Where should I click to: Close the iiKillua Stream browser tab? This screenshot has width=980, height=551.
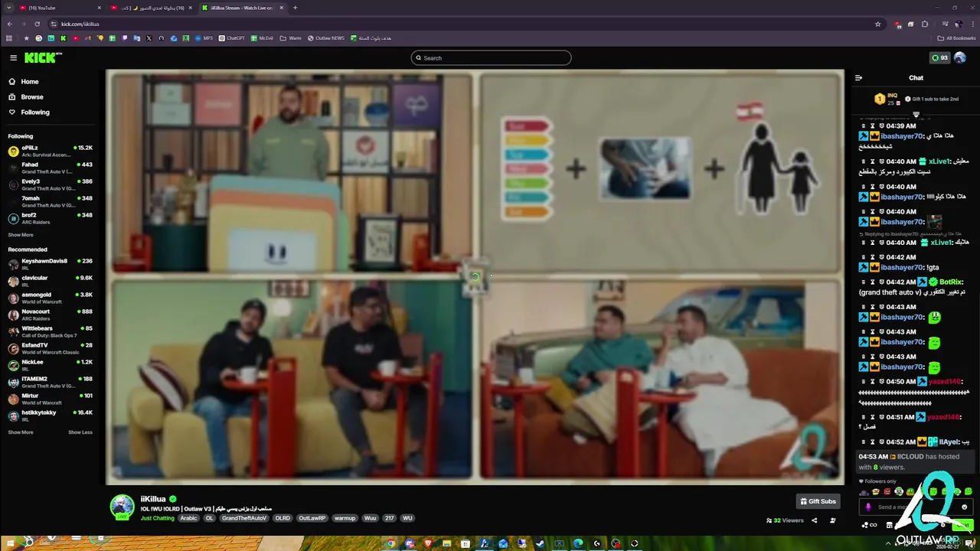(282, 8)
